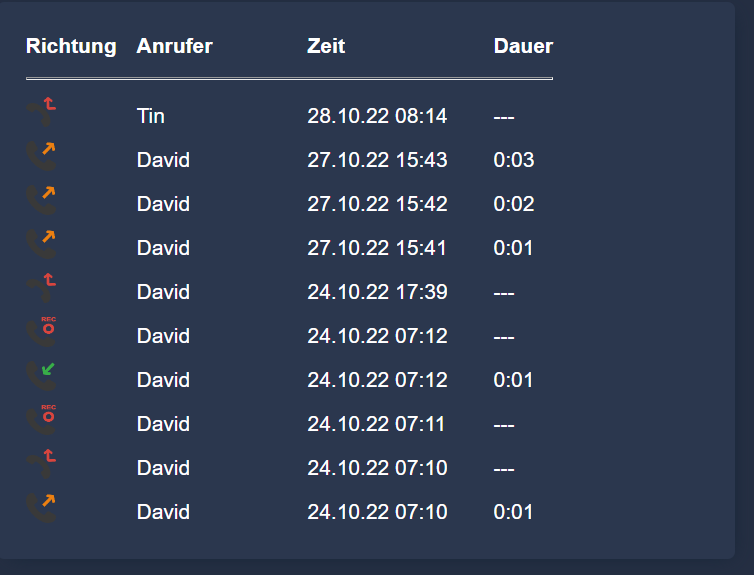
Task: Click missed call icon for Tin
Action: pos(41,112)
